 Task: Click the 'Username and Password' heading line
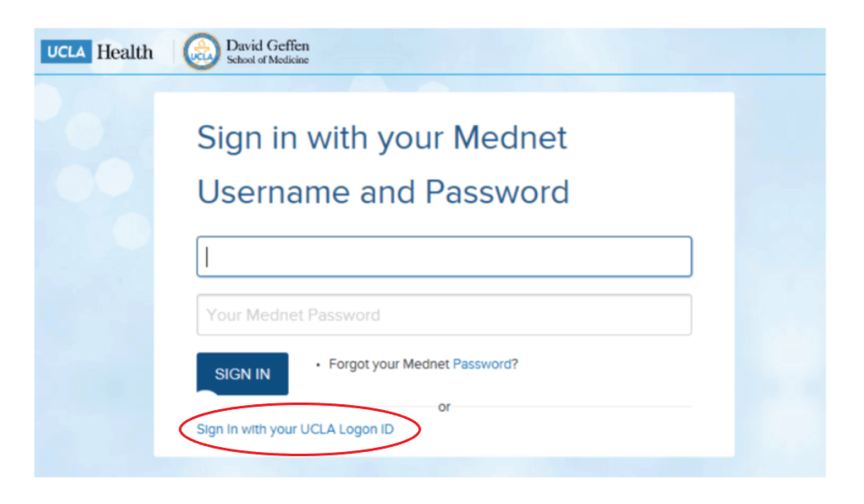pyautogui.click(x=383, y=192)
